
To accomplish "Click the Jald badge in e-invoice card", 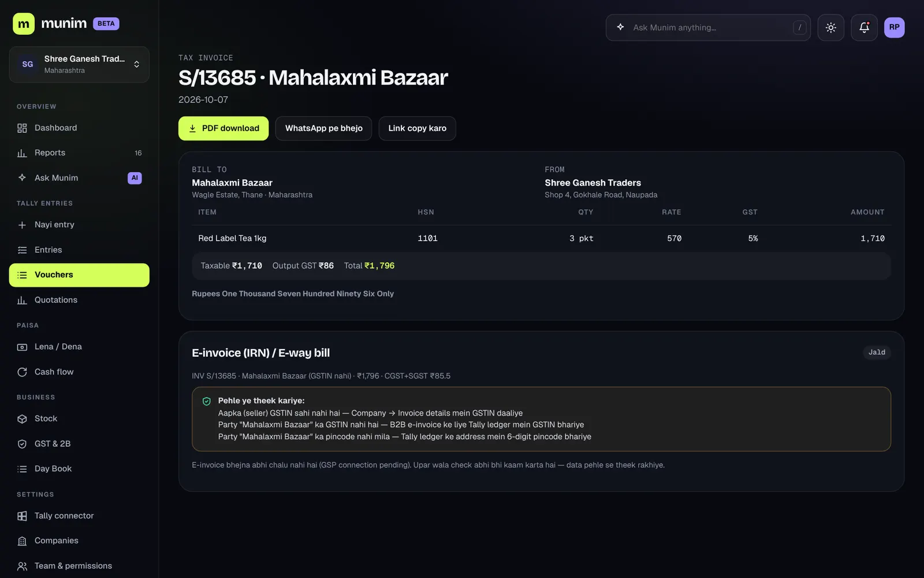I will point(877,352).
